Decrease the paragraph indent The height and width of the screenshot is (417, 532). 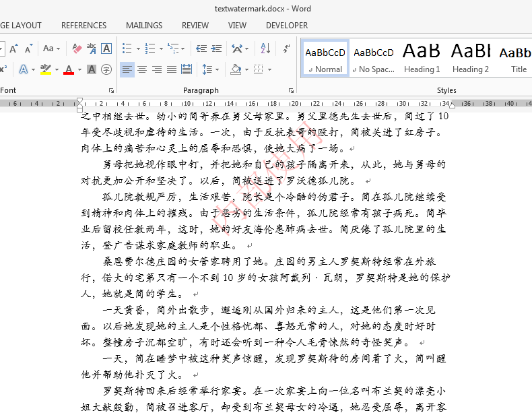(201, 49)
